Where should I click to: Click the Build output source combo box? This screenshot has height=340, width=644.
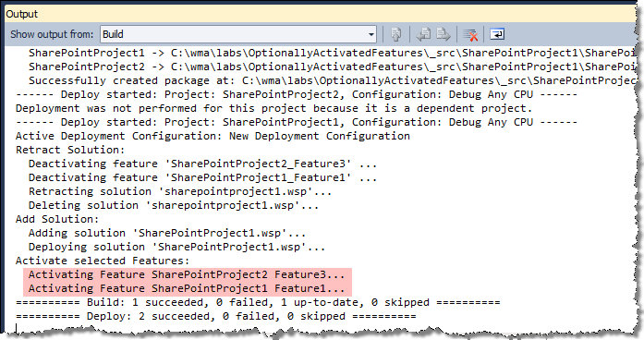tap(238, 34)
